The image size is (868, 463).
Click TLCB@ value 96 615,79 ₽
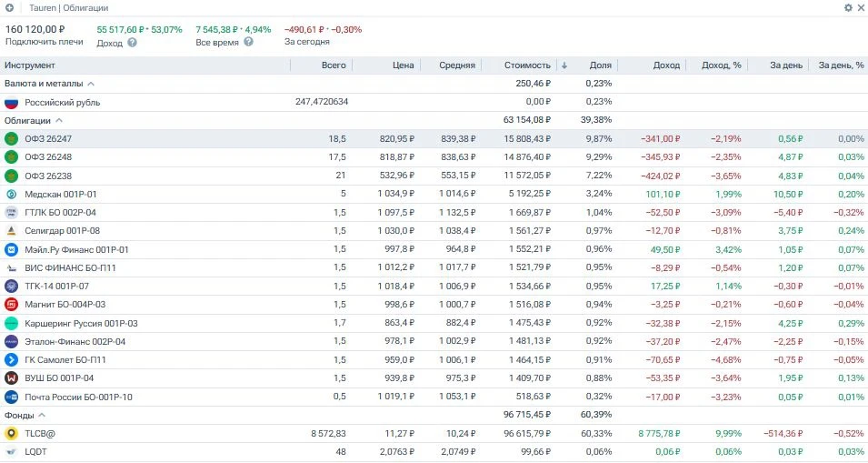tap(527, 434)
